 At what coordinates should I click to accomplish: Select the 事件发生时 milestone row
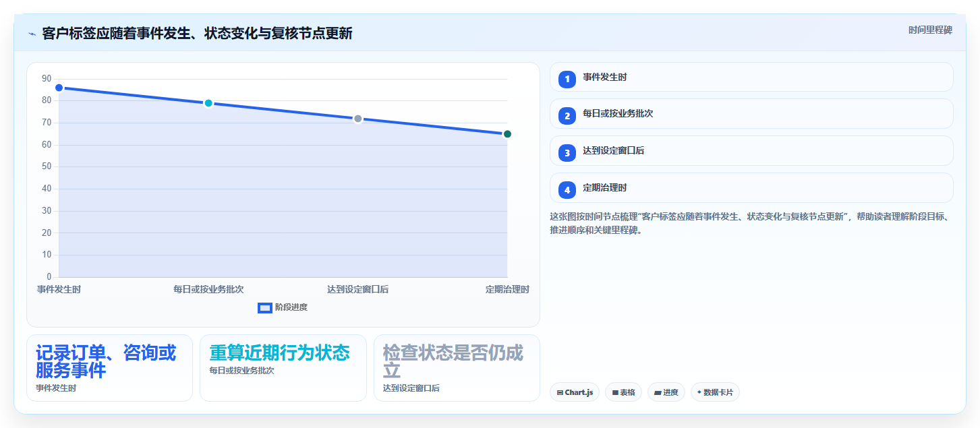pyautogui.click(x=751, y=77)
